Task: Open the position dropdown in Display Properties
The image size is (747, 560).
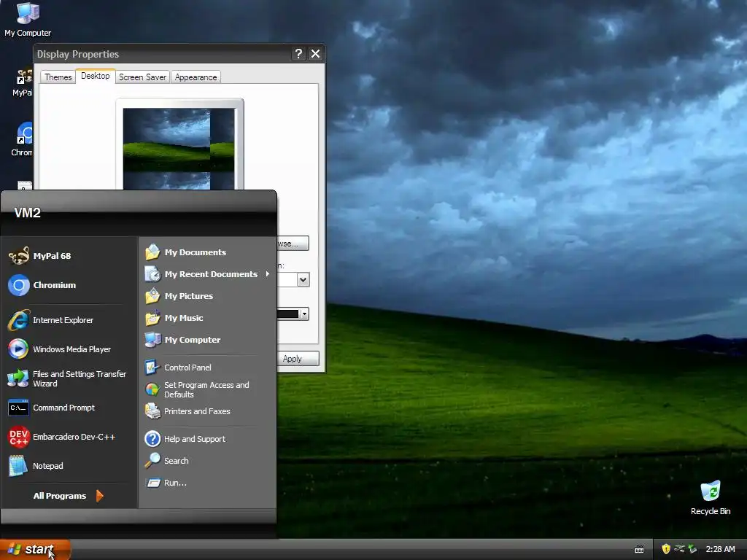Action: (303, 280)
